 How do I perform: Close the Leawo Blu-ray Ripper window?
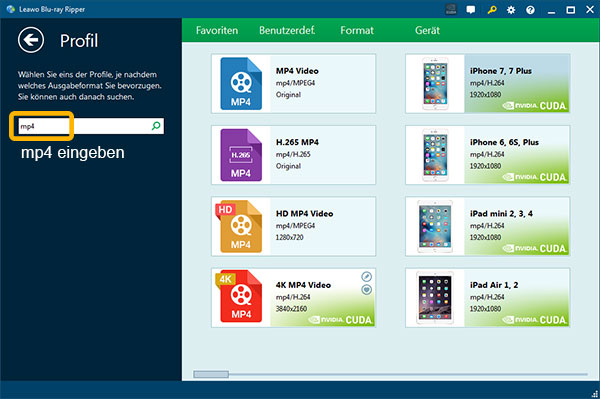(590, 10)
